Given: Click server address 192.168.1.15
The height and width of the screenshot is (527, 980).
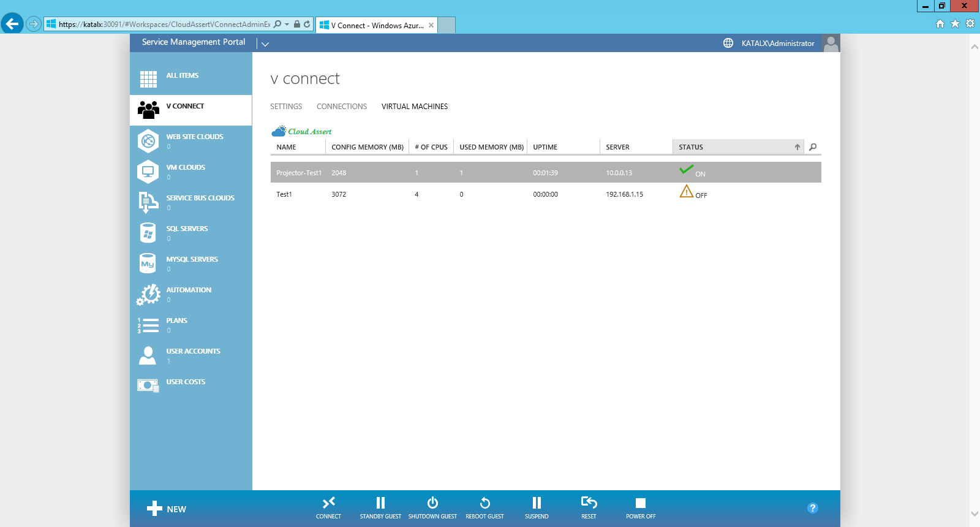Looking at the screenshot, I should (x=625, y=194).
